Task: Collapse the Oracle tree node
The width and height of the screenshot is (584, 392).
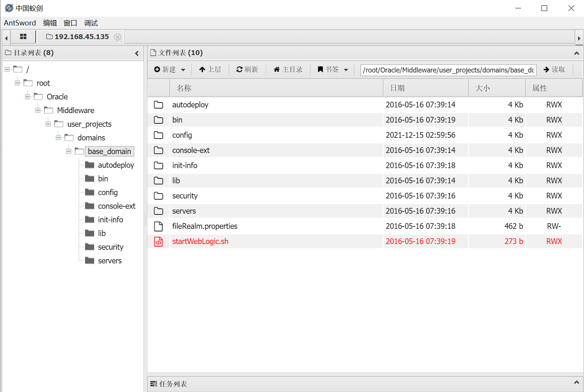Action: [x=27, y=96]
